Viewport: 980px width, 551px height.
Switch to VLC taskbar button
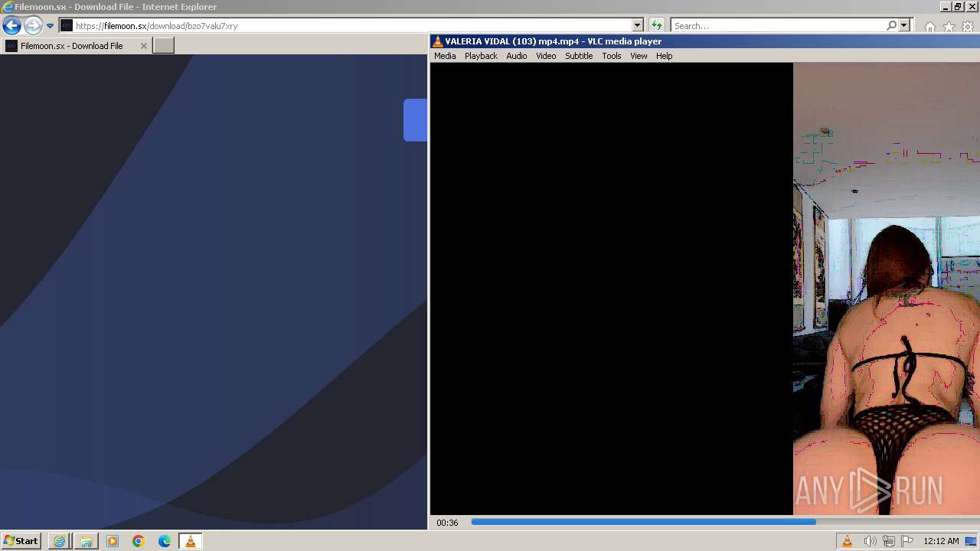(190, 541)
